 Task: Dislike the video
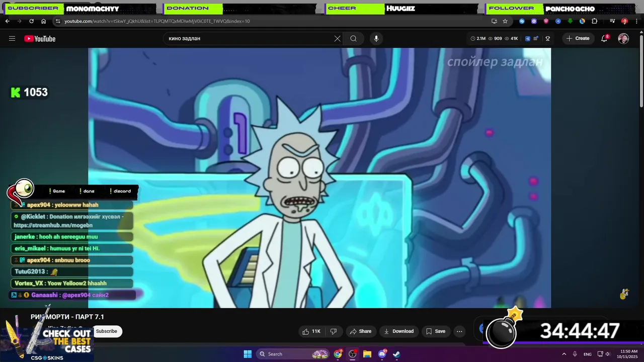click(x=333, y=331)
